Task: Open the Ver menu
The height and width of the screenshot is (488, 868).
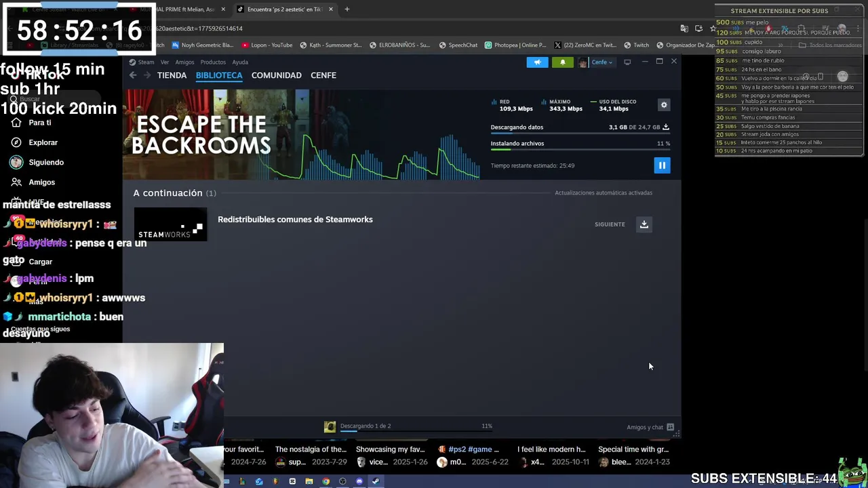Action: [165, 62]
